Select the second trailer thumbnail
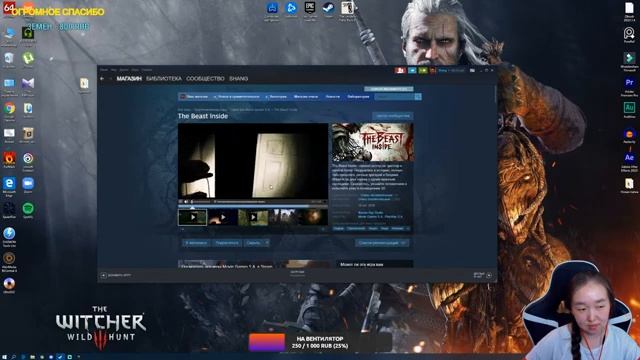Screen dimensions: 640x360 tap(222, 217)
